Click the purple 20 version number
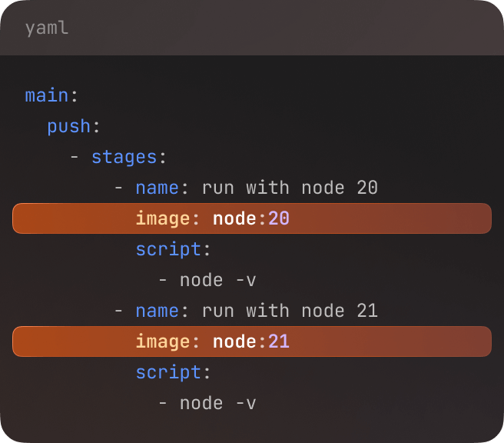 (279, 218)
